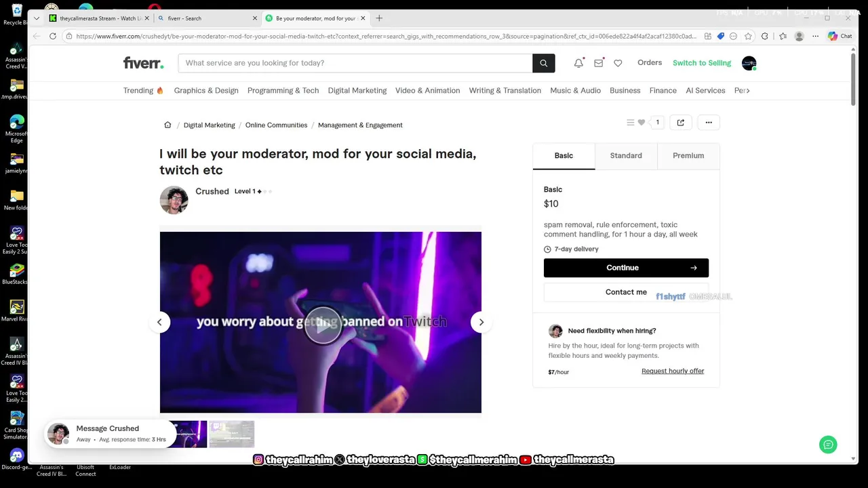
Task: Open a new browser tab
Action: (x=379, y=18)
